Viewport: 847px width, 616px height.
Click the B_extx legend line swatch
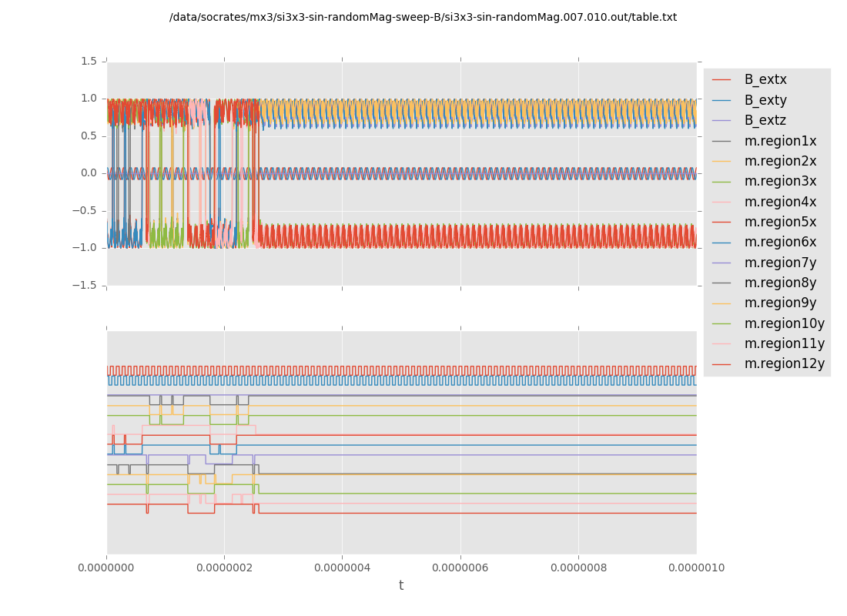[x=721, y=80]
